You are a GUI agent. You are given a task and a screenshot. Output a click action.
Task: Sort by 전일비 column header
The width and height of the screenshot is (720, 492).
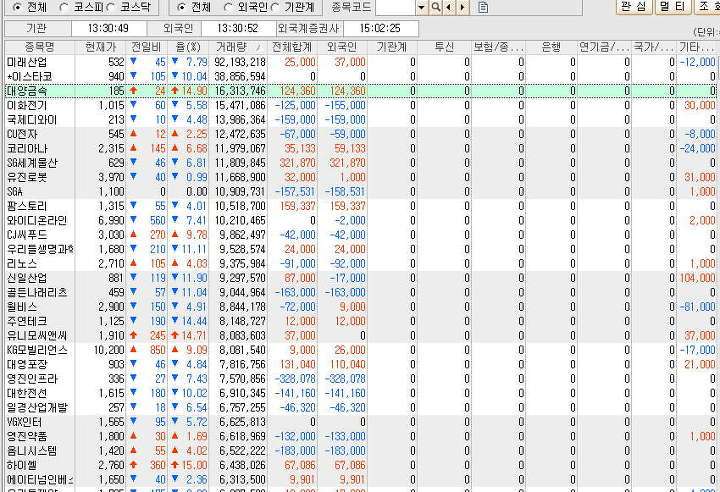[146, 47]
